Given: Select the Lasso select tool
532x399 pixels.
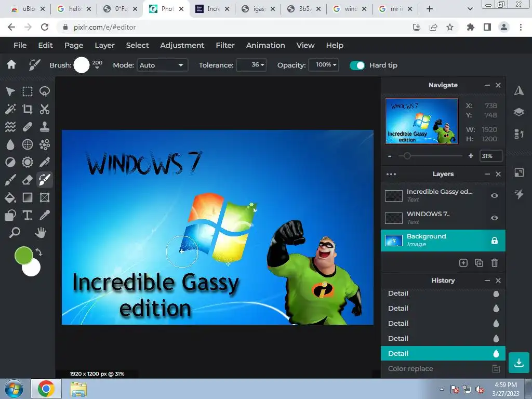Looking at the screenshot, I should (x=45, y=91).
